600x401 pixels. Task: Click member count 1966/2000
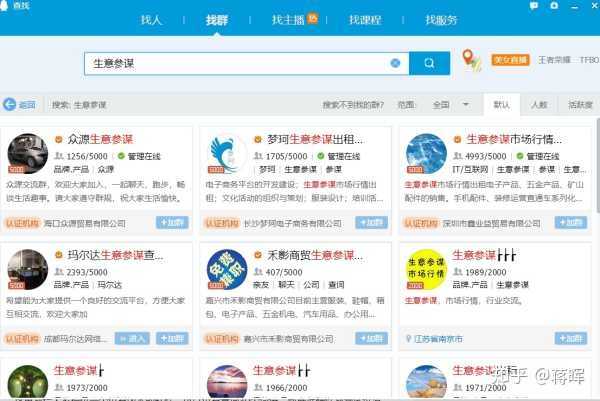pyautogui.click(x=286, y=388)
